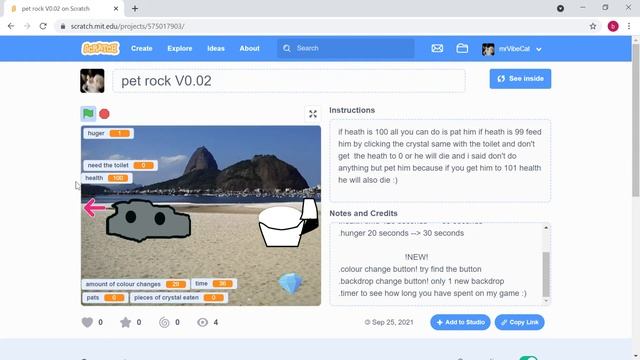Image resolution: width=640 pixels, height=360 pixels.
Task: Reload the browser page
Action: (43, 26)
